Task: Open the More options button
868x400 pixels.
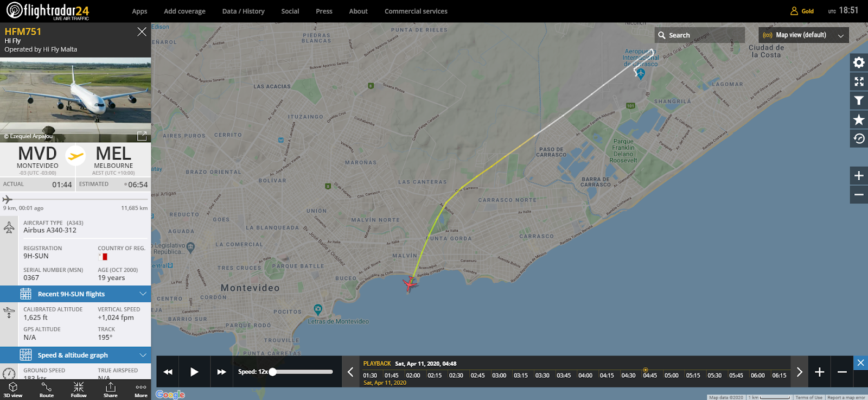Action: [x=141, y=390]
